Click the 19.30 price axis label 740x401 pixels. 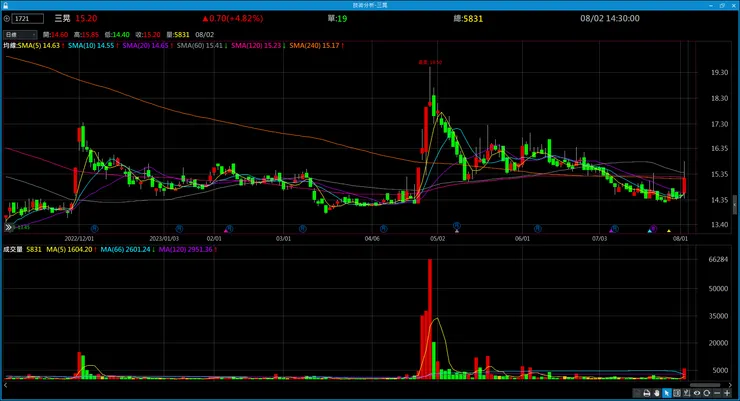pos(719,72)
